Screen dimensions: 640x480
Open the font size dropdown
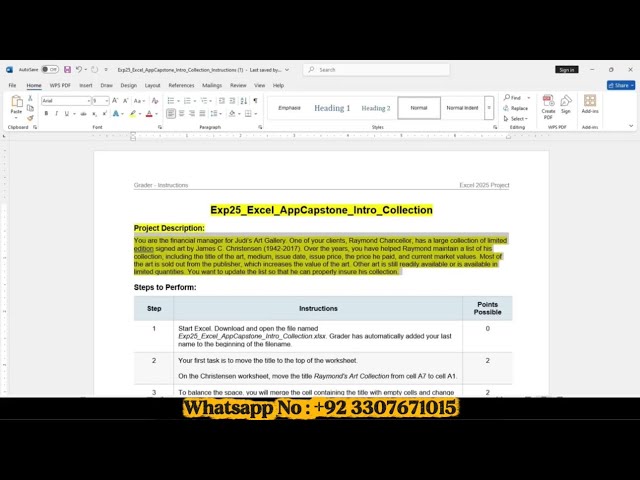click(107, 101)
